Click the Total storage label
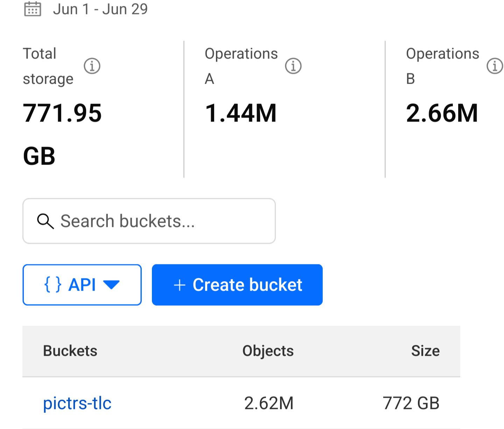This screenshot has height=429, width=504. (x=48, y=66)
